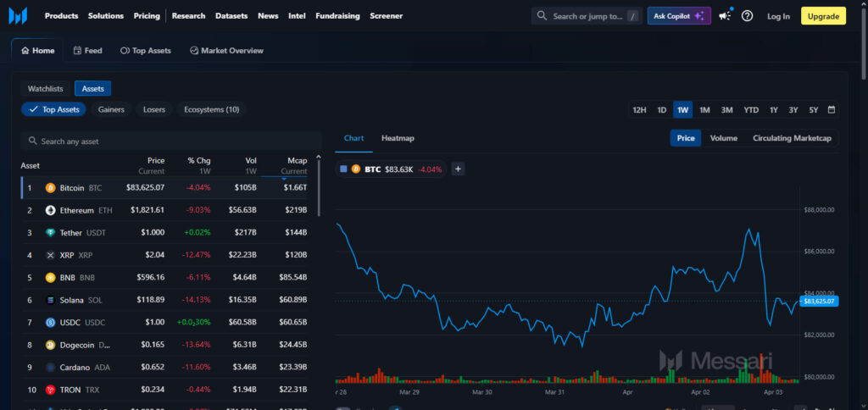
Task: Click the TRON icon in asset list
Action: 51,390
